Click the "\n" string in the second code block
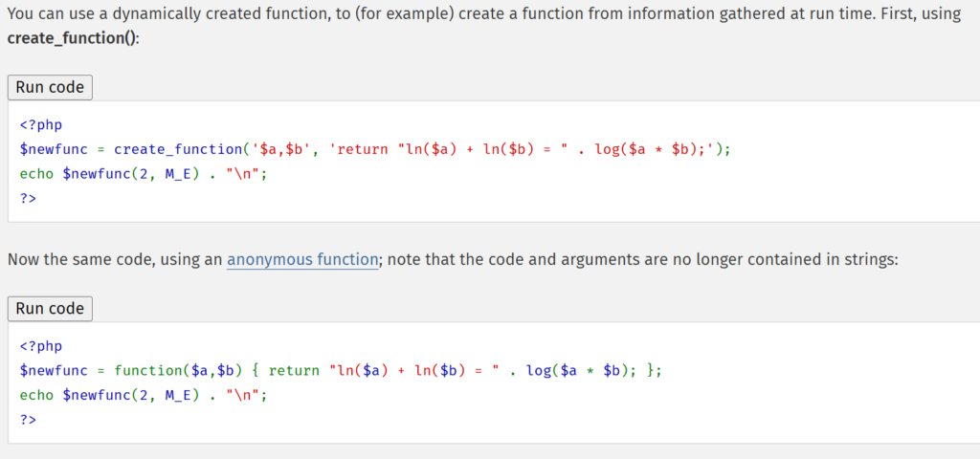The height and width of the screenshot is (459, 980). (245, 395)
